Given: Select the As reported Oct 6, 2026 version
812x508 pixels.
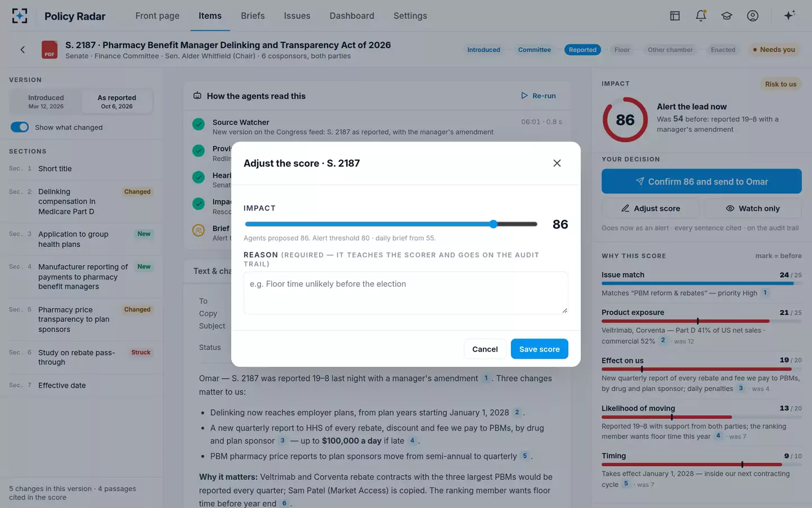Looking at the screenshot, I should click(x=117, y=102).
